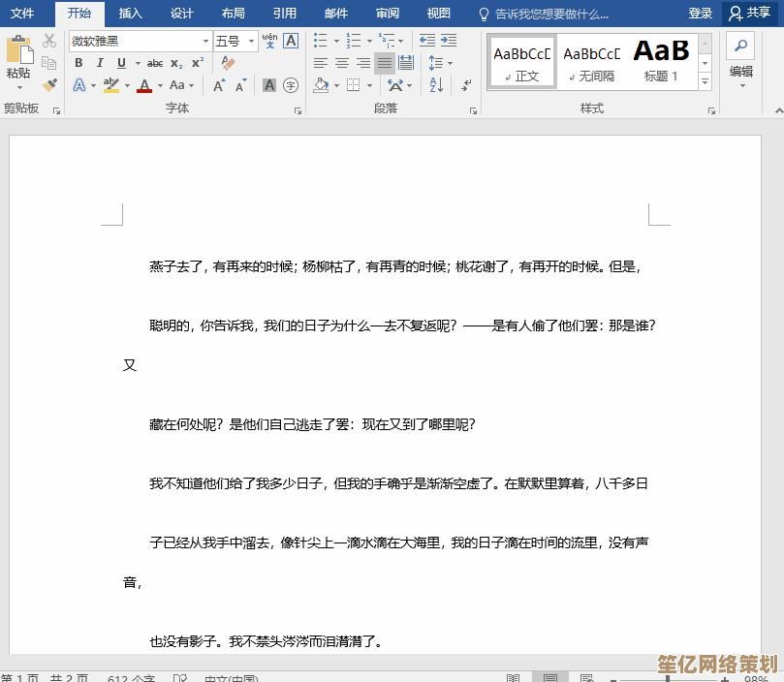The image size is (784, 682).
Task: Expand underline style dropdown arrow
Action: pyautogui.click(x=138, y=63)
